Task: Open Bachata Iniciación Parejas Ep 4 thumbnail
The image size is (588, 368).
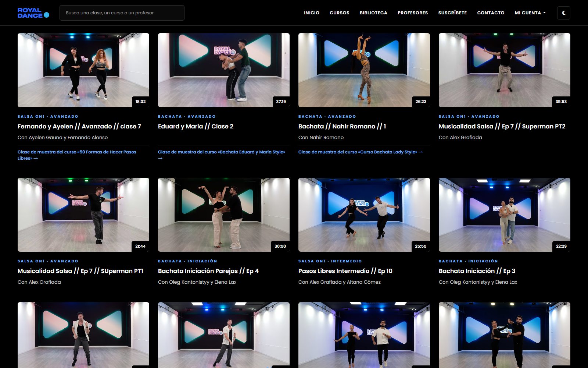Action: pos(224,215)
